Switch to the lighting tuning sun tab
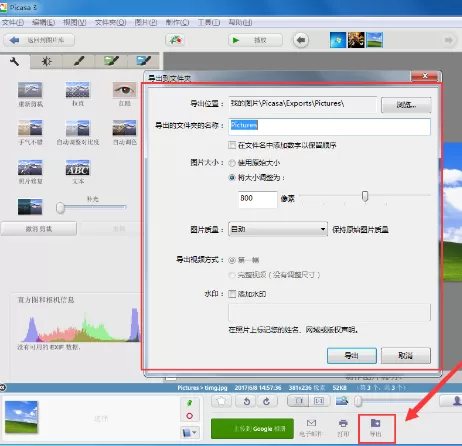This screenshot has width=462, height=446. 46,61
